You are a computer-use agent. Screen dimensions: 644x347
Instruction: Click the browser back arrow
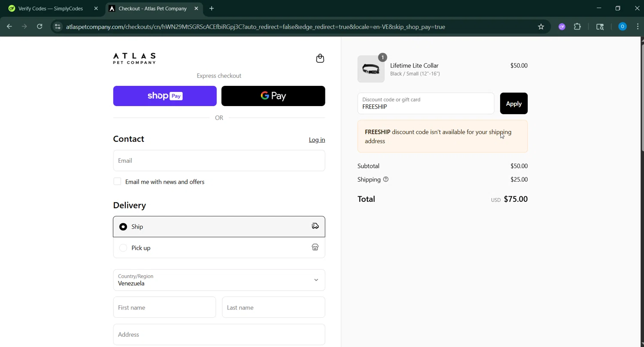9,27
